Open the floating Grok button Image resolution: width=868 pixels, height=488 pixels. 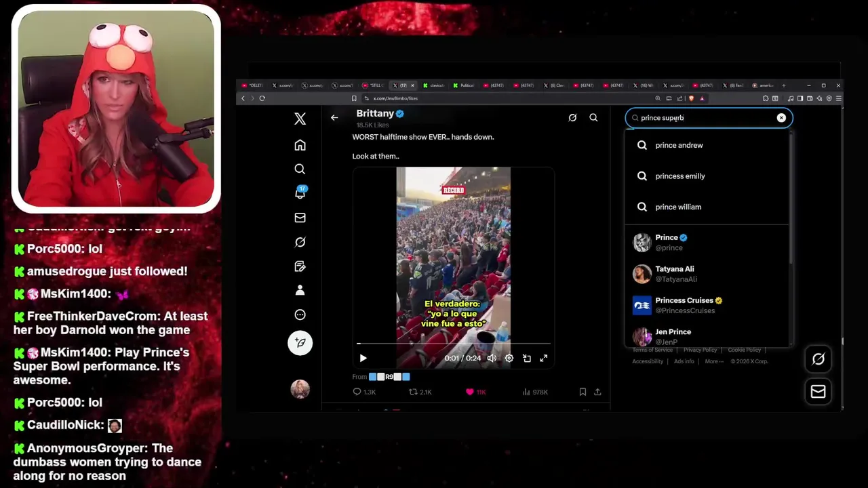(818, 359)
